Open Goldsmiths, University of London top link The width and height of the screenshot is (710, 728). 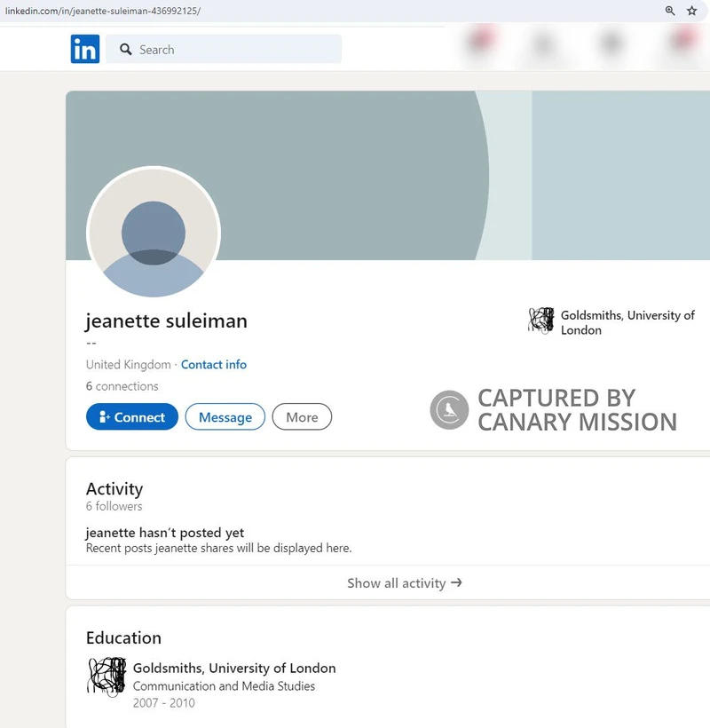627,322
